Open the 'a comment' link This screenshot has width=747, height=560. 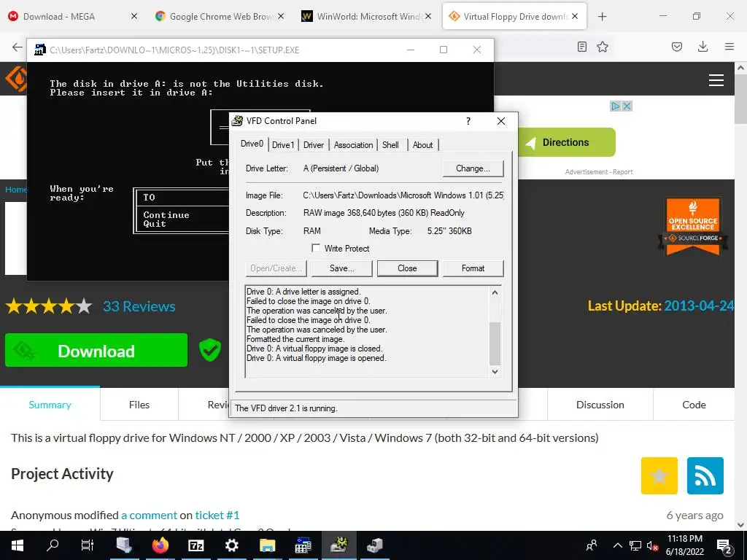[149, 516]
